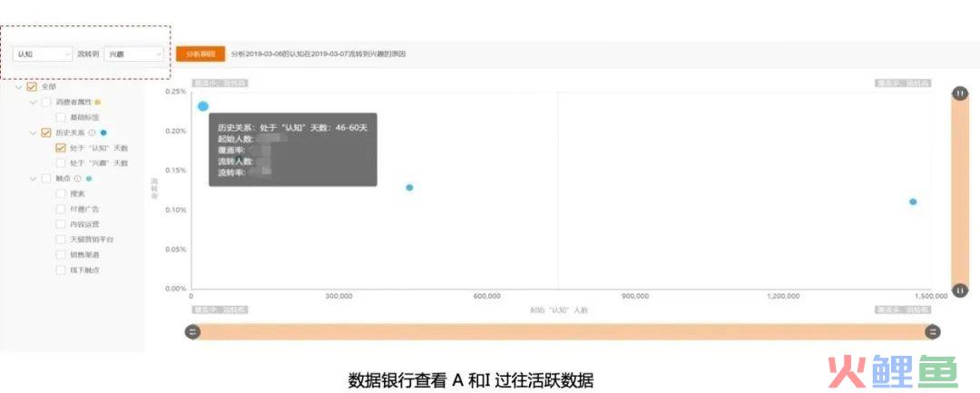Click the info icon beside 历史关系
Viewport: 980px width, 393px height.
click(x=92, y=133)
